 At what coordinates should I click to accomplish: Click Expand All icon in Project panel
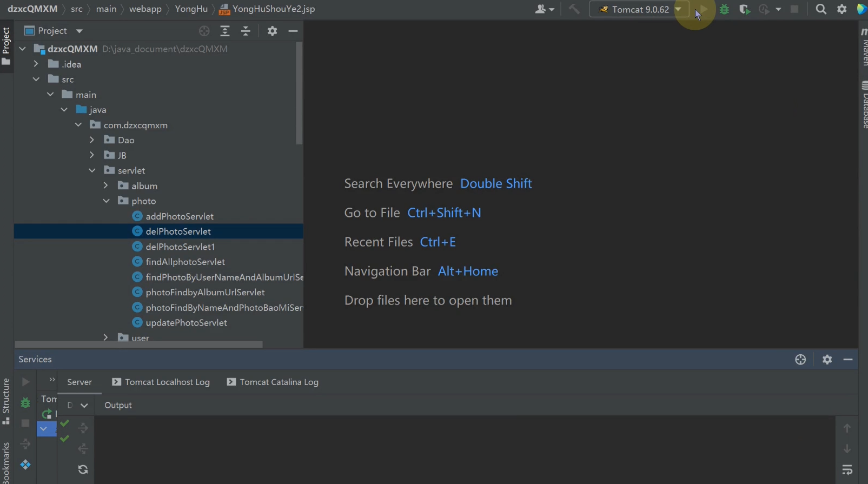[x=225, y=31]
